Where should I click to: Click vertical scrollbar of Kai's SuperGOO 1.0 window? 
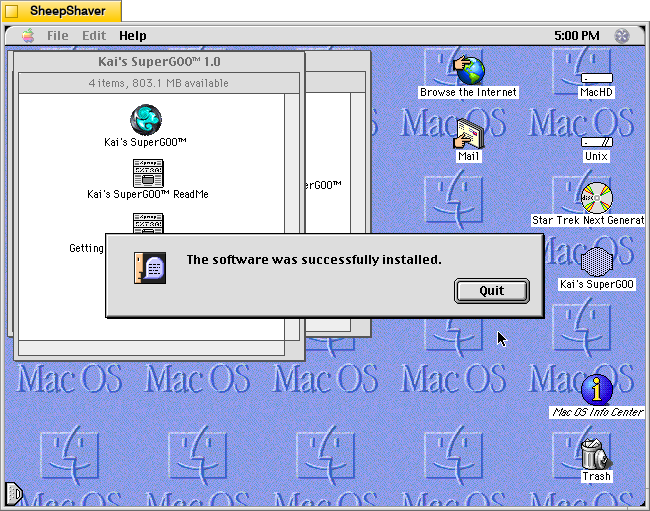click(292, 217)
